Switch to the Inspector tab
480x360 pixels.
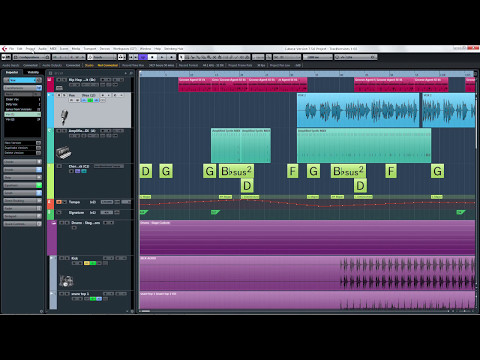point(12,72)
